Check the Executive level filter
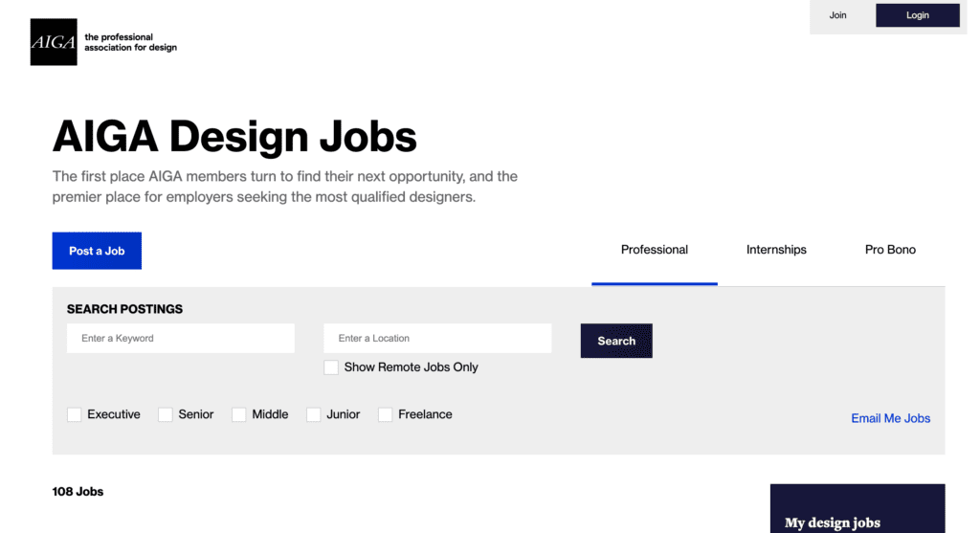The image size is (980, 533). coord(75,415)
